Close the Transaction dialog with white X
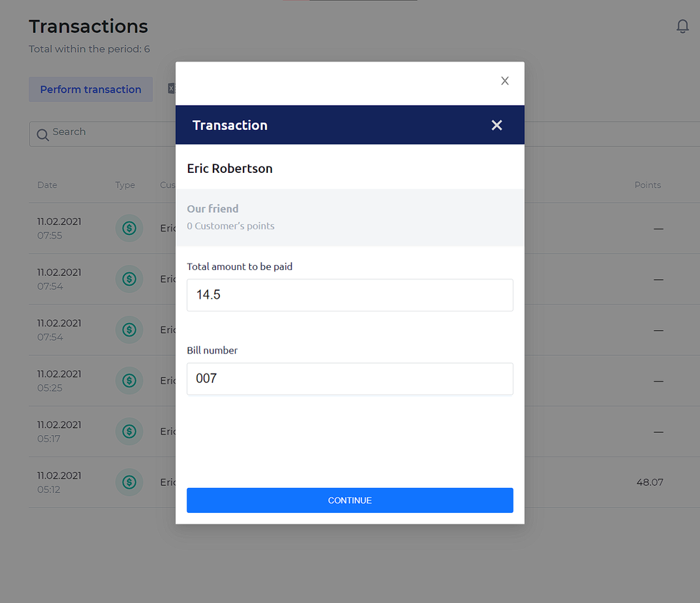 [496, 125]
